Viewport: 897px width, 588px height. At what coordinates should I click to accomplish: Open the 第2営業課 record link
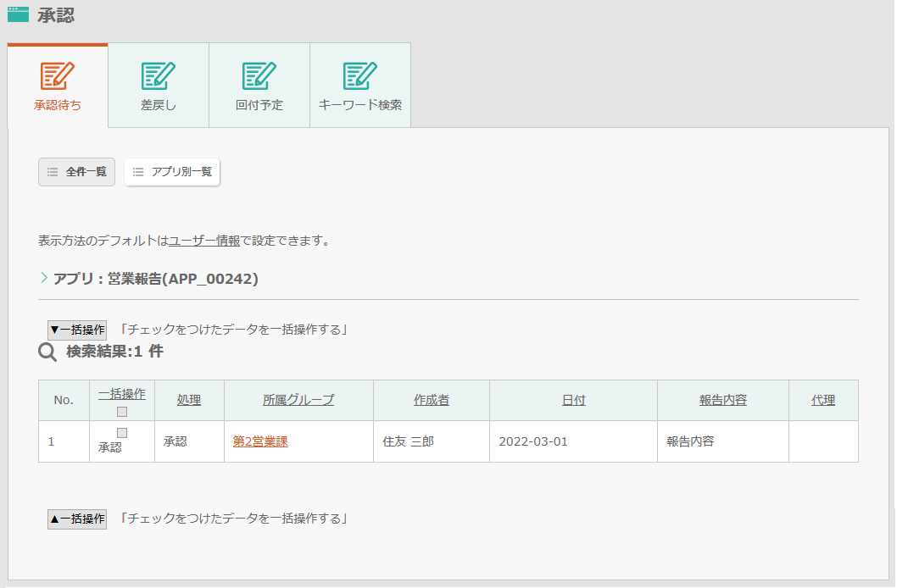click(x=260, y=441)
